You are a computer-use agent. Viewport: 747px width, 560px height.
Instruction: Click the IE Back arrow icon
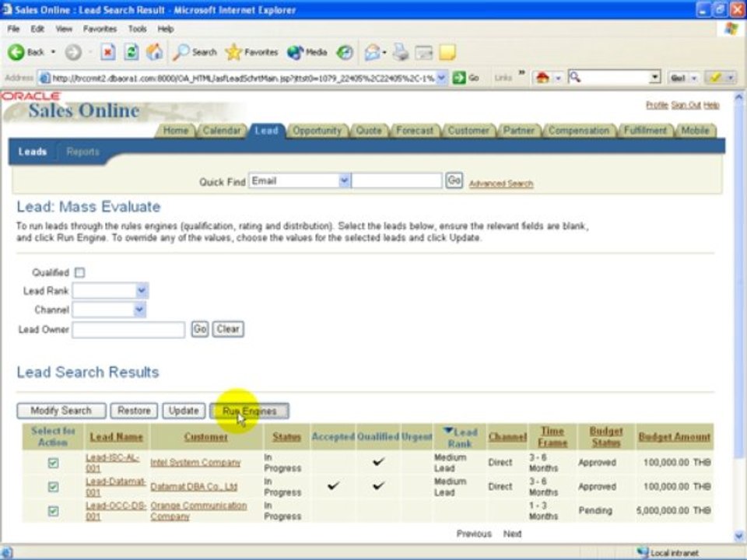tap(16, 52)
